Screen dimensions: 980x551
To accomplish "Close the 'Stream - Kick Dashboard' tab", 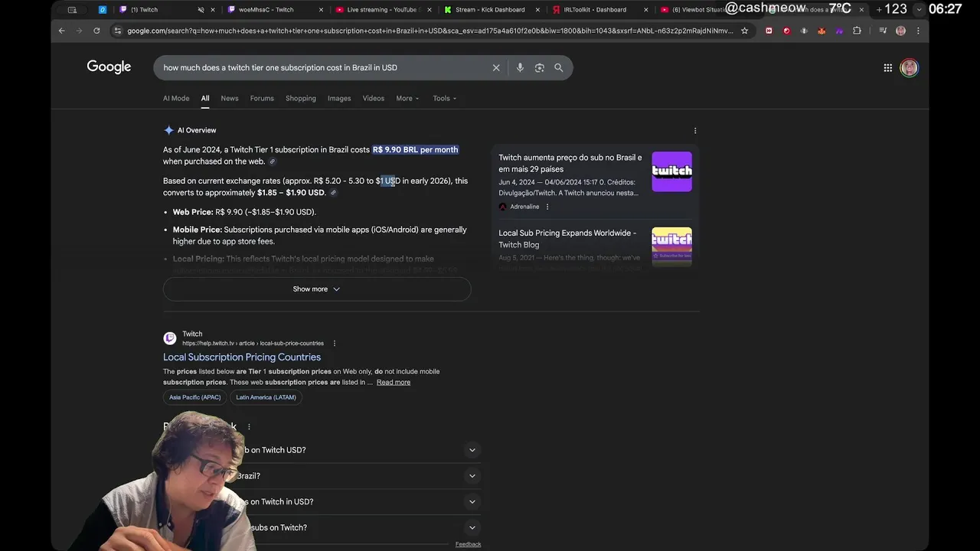I will point(537,10).
